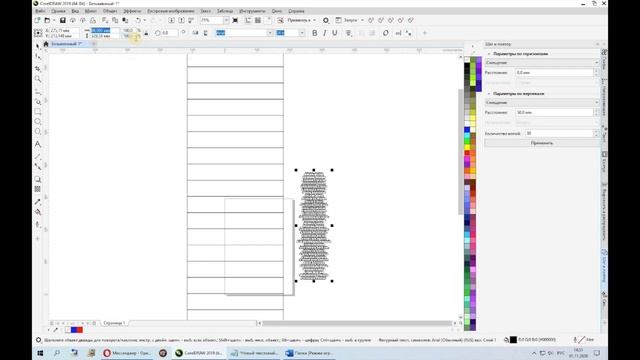Open the File menu

click(x=40, y=11)
